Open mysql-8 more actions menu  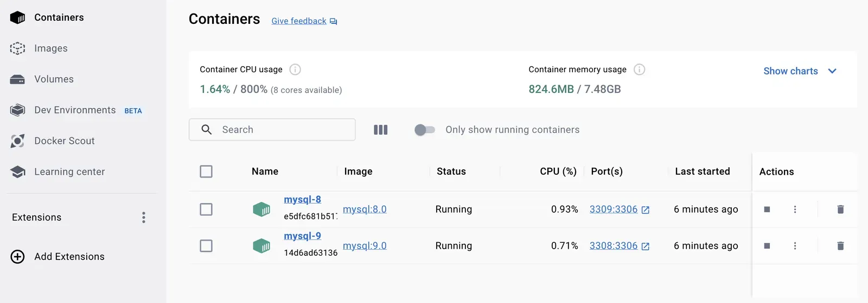[x=795, y=210]
